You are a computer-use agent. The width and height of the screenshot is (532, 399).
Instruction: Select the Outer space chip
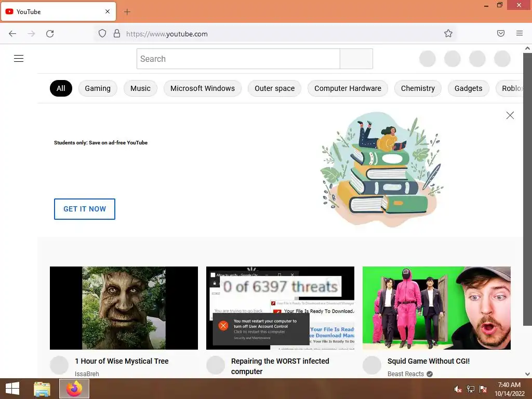pyautogui.click(x=274, y=88)
